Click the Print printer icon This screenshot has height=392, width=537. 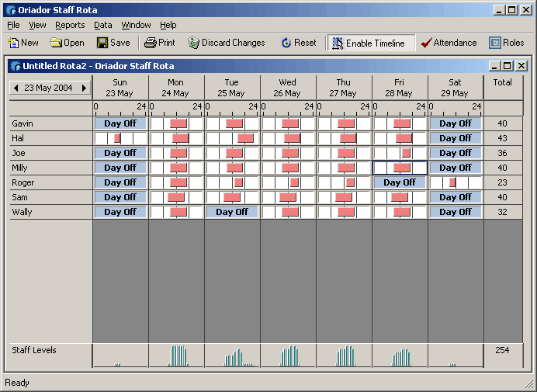tap(151, 43)
